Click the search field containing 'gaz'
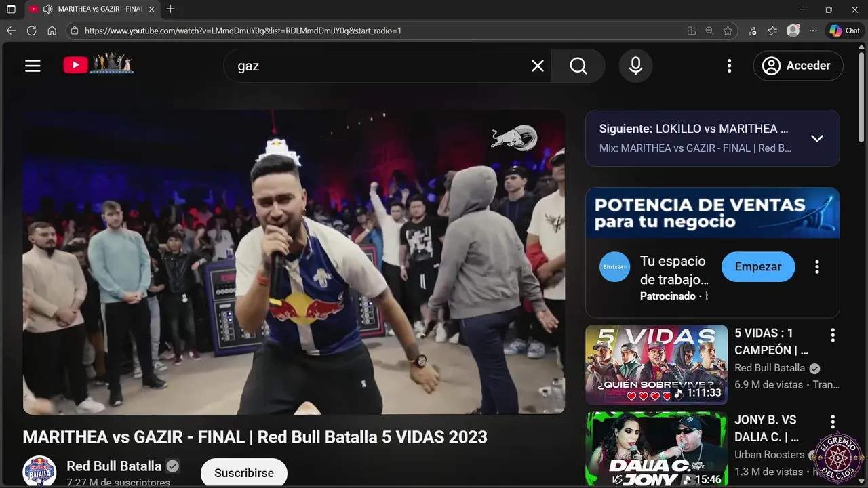The height and width of the screenshot is (488, 868). 387,66
